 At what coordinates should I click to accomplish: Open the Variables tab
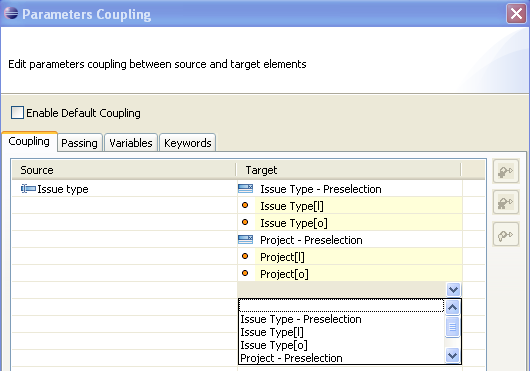click(131, 143)
